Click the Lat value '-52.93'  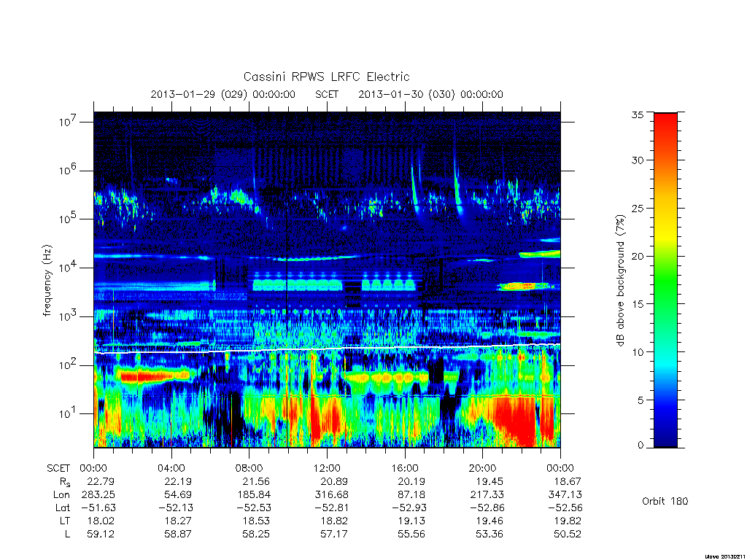click(409, 507)
